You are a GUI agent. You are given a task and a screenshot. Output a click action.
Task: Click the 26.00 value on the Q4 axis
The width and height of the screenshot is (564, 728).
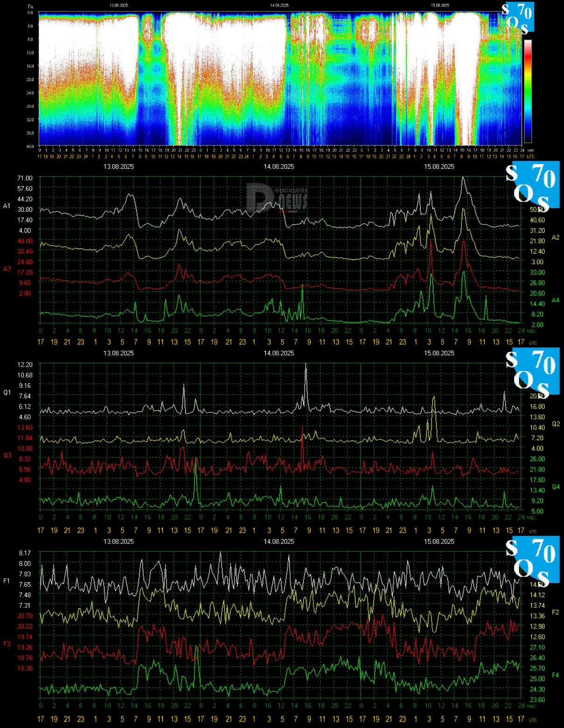pyautogui.click(x=538, y=458)
